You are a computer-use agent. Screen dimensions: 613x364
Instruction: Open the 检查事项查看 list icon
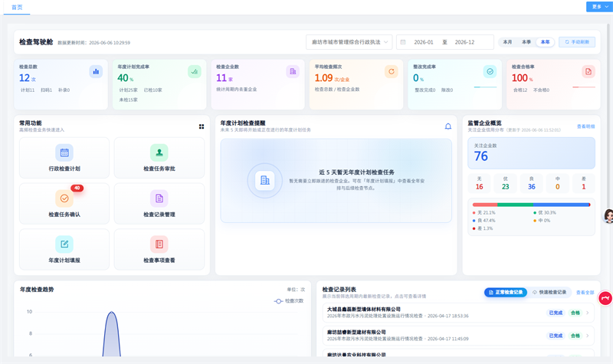[159, 244]
